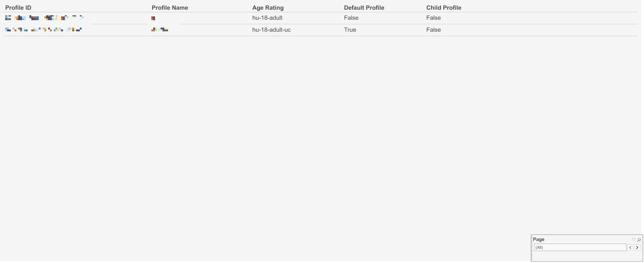Click the False value under Default Profile

click(351, 18)
